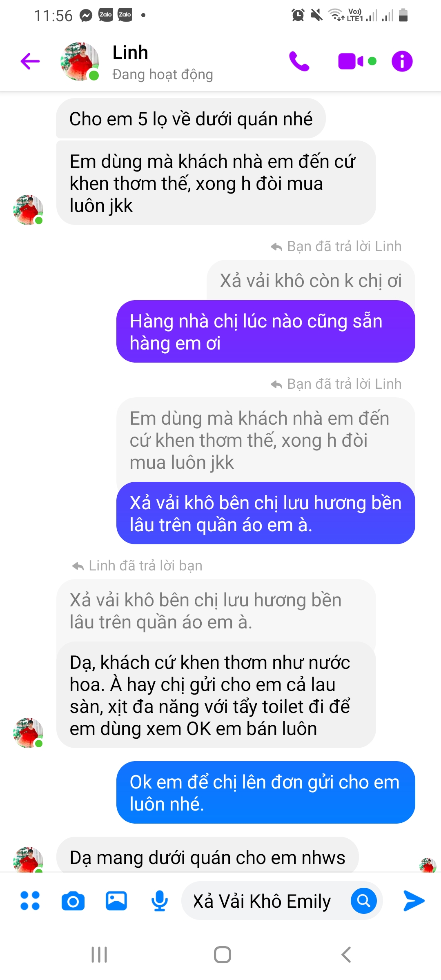
Task: Select message 'Cho em 5 lọ về dưới quán nhé'
Action: pos(191,119)
